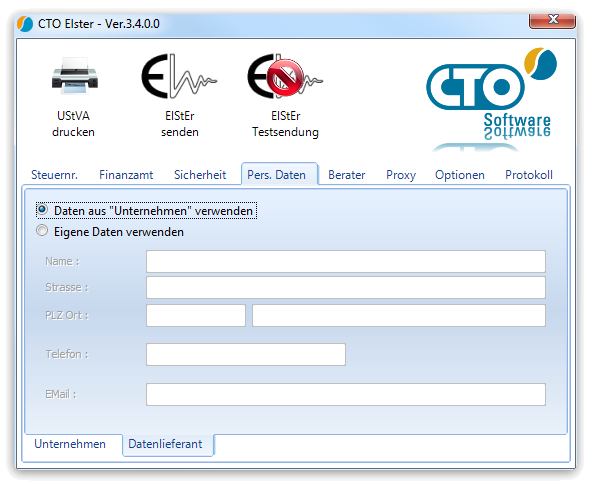Click the Strasse input field

(x=345, y=287)
